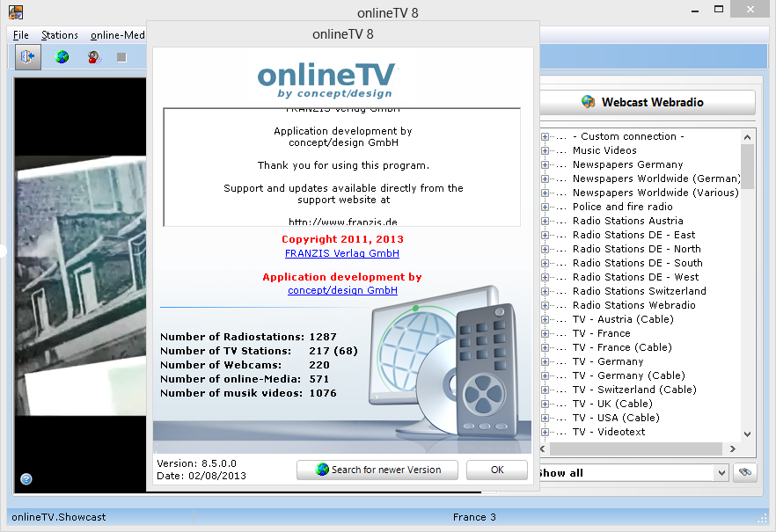776x532 pixels.
Task: Open the Show all filter dropdown
Action: (721, 473)
